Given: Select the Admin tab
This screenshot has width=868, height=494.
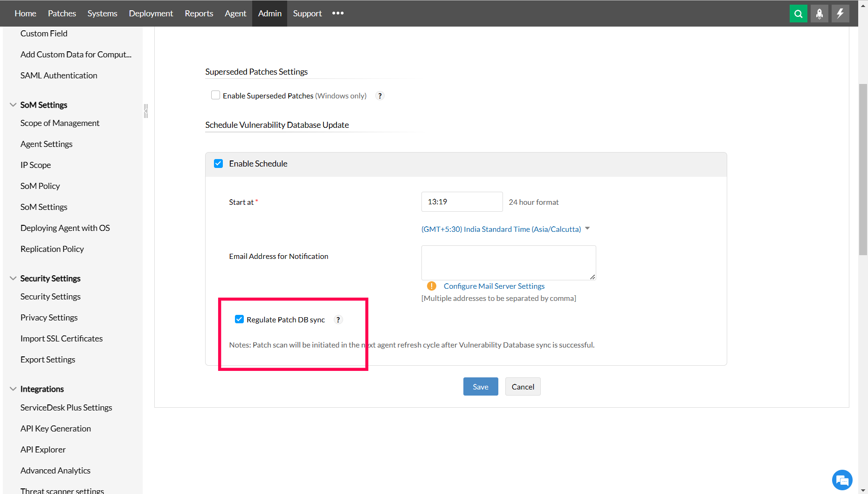Looking at the screenshot, I should (270, 14).
